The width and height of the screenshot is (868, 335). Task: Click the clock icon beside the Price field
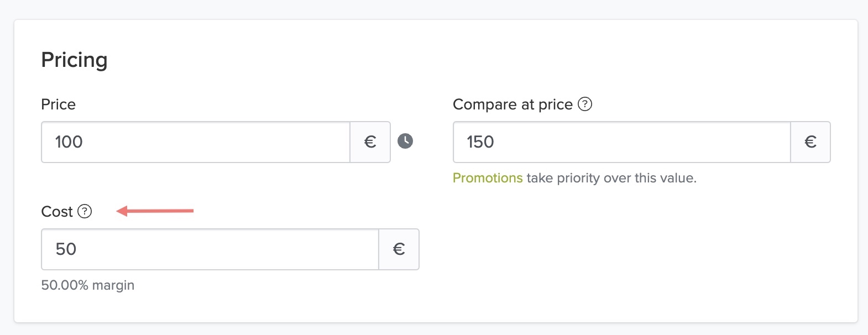[405, 142]
